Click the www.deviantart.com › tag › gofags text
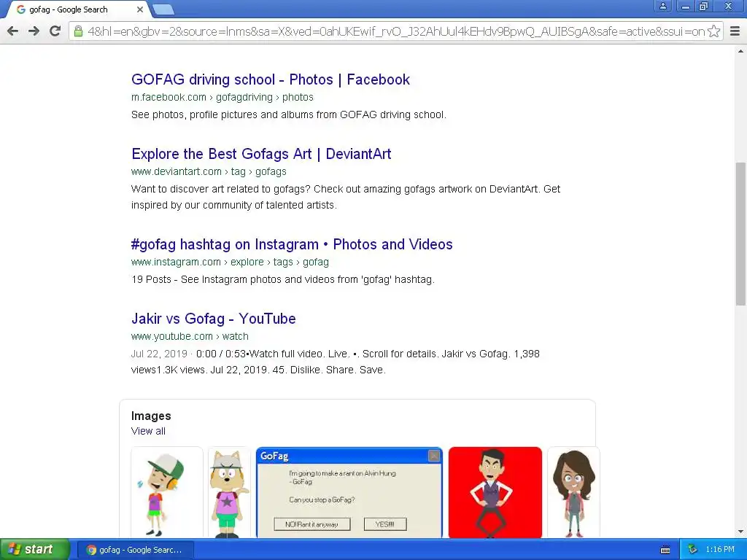The height and width of the screenshot is (560, 747). [209, 171]
